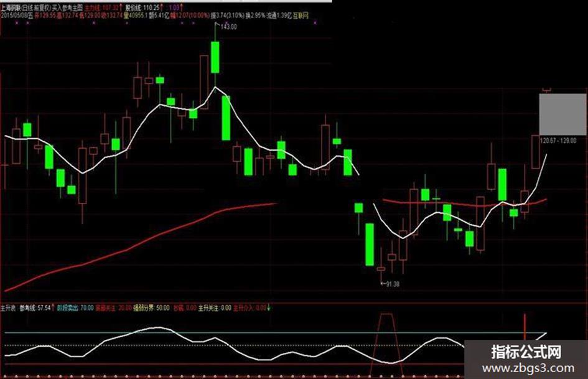The width and height of the screenshot is (588, 379).
Task: Click the 股价线 110.25 indicator value
Action: (142, 8)
